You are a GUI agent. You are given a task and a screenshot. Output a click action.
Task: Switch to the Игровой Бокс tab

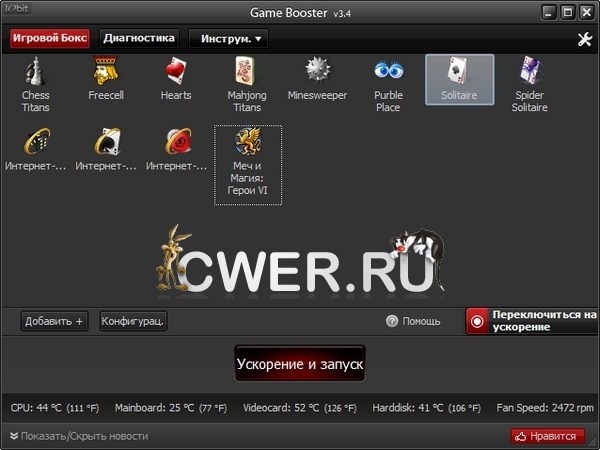click(x=50, y=38)
